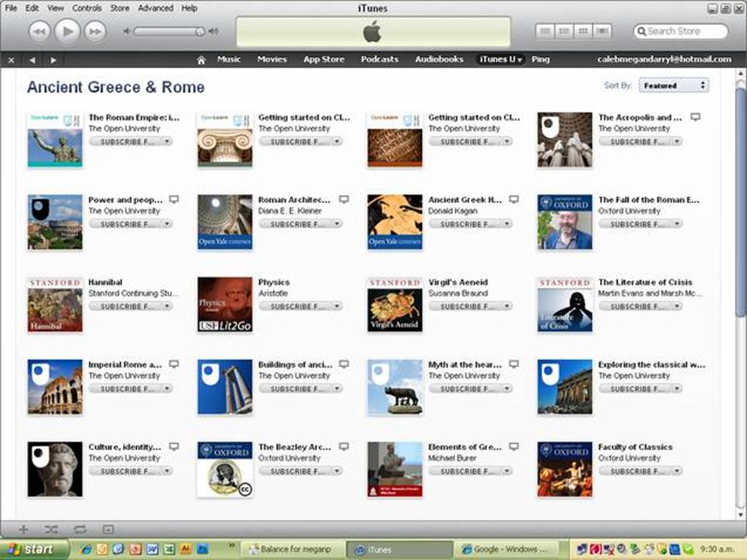Expand dropdown arrow beside Imperial Rome subscribe
The width and height of the screenshot is (747, 560).
coord(167,389)
